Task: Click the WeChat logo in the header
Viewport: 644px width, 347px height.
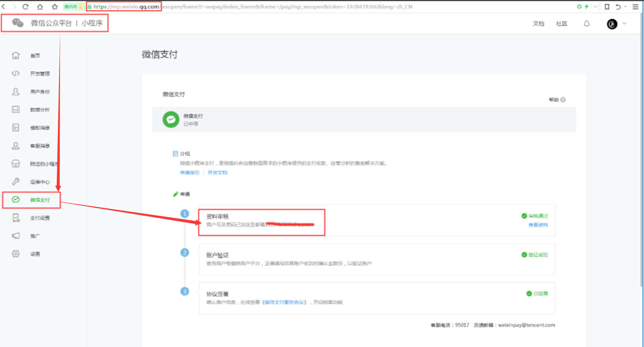Action: [x=18, y=23]
